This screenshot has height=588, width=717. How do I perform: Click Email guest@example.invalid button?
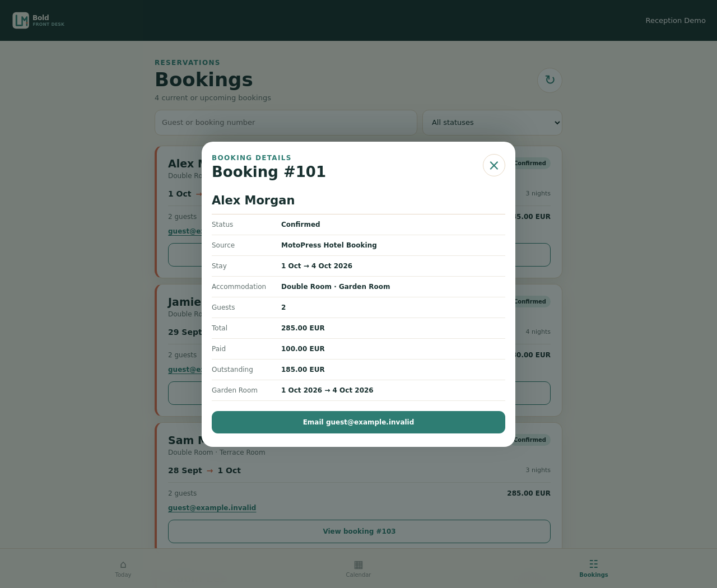(x=358, y=422)
